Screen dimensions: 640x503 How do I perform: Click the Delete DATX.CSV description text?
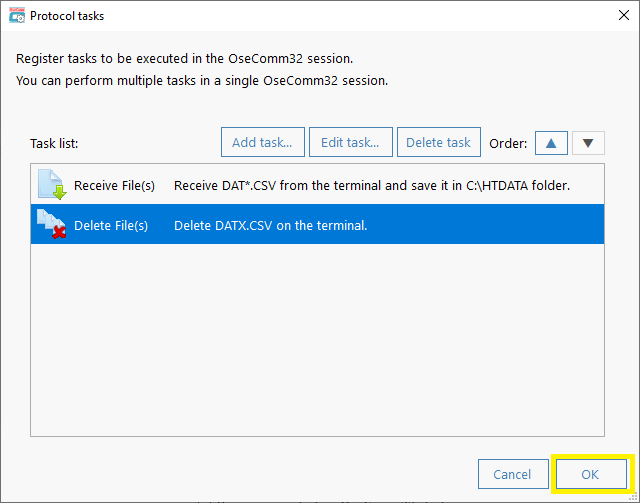click(x=270, y=225)
